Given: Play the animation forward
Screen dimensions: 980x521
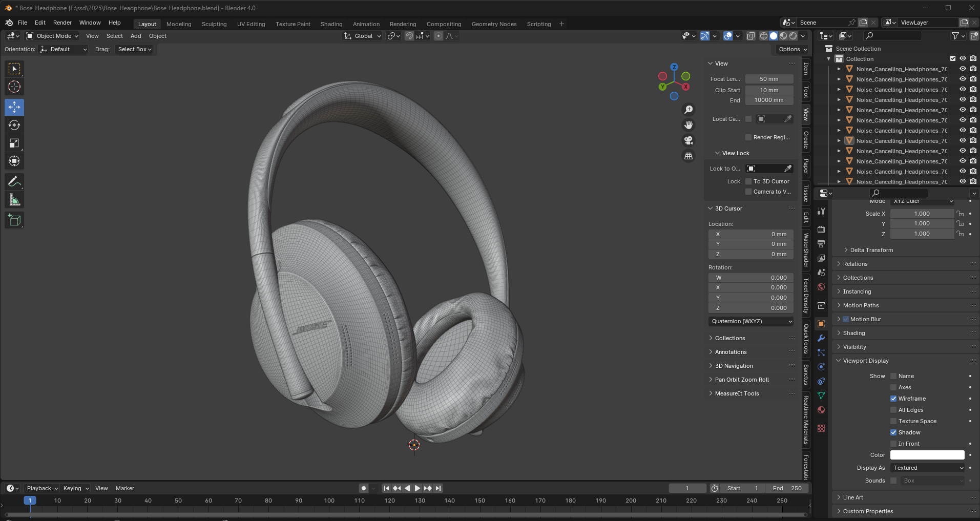Looking at the screenshot, I should pos(417,488).
